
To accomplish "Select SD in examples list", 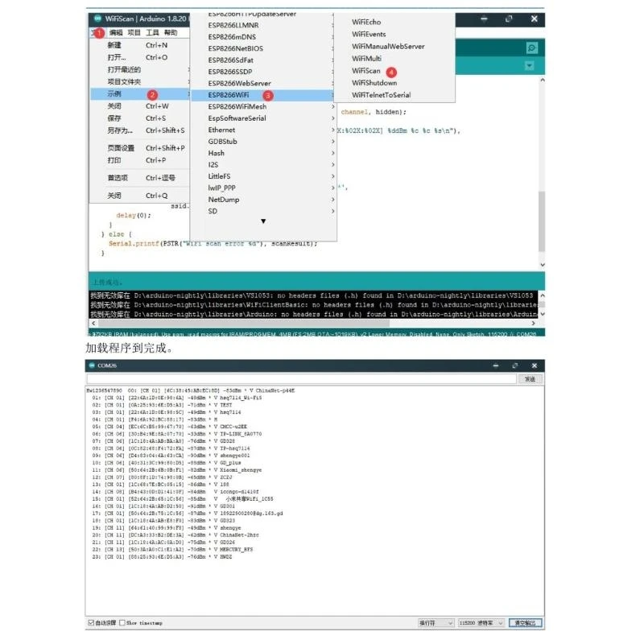I will coord(264,211).
